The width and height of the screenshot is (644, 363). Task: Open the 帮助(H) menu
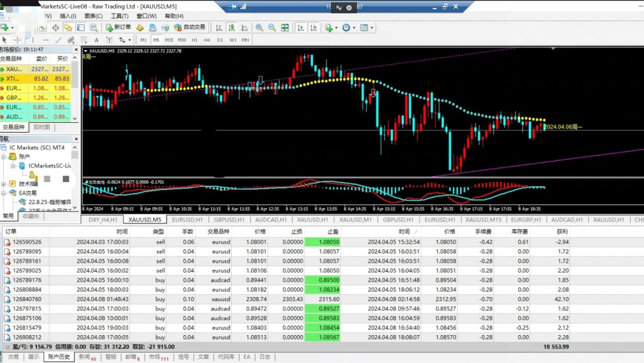pyautogui.click(x=174, y=16)
